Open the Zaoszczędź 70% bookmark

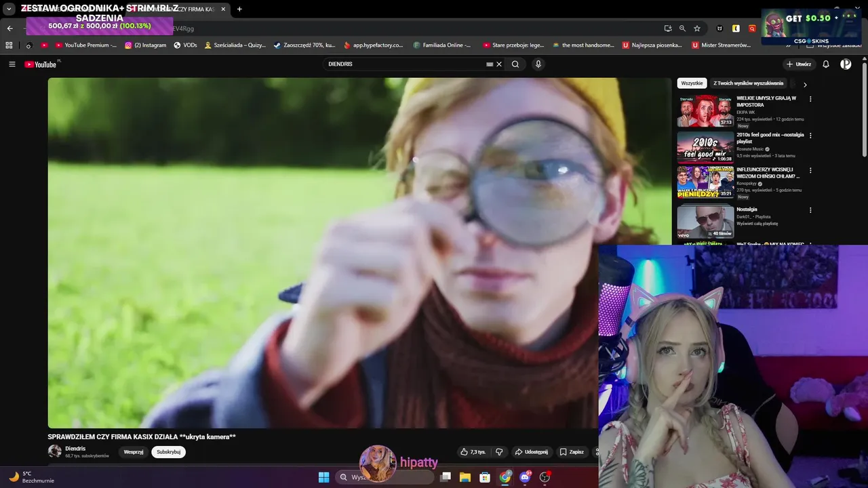[304, 45]
